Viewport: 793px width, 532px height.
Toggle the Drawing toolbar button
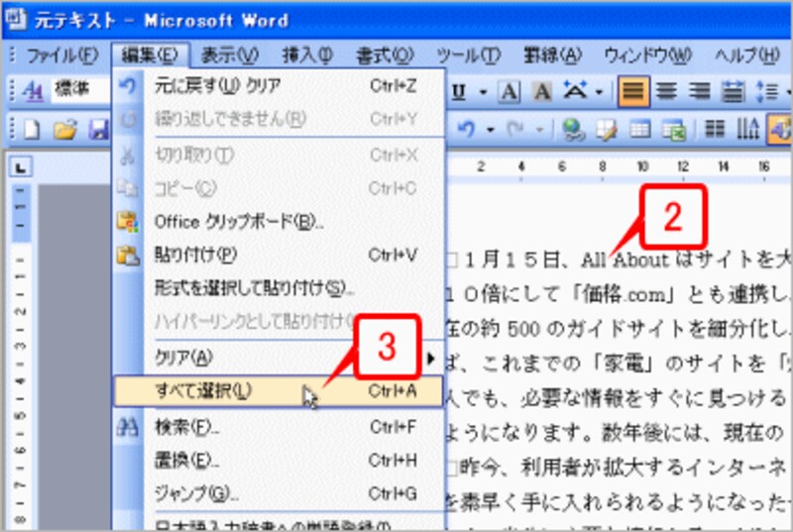pyautogui.click(x=780, y=130)
